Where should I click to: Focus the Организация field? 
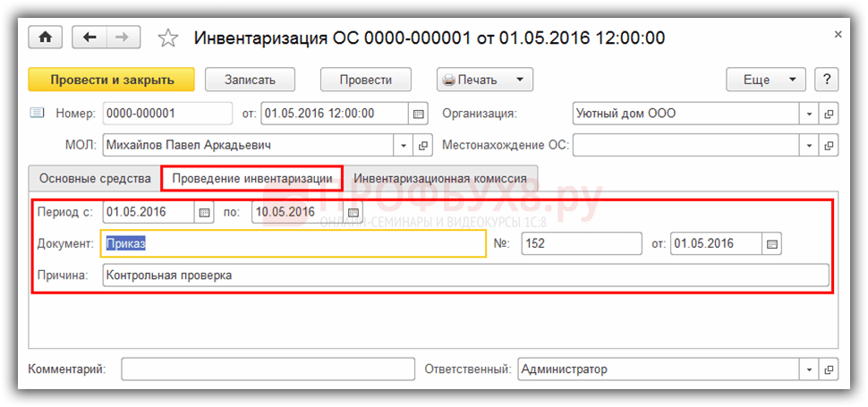pyautogui.click(x=685, y=114)
